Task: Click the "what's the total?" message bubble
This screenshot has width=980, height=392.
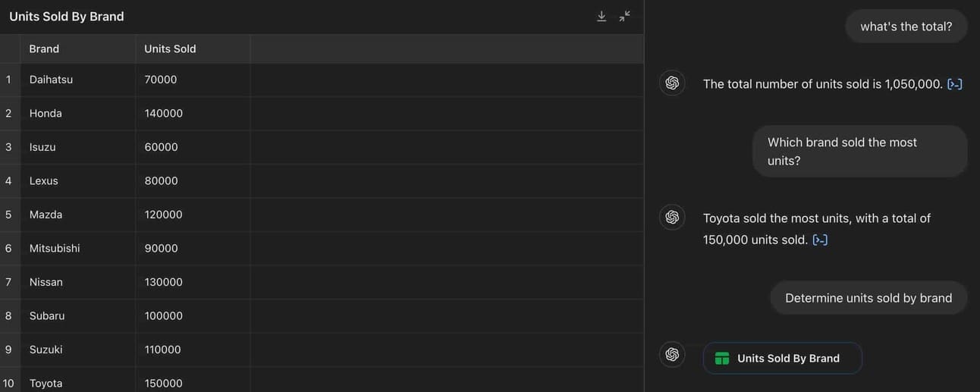Action: [906, 27]
